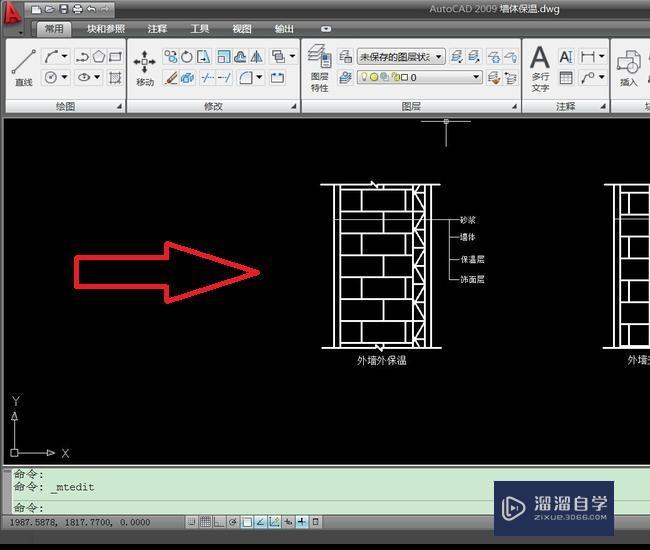Toggle lineweight display in status bar
This screenshot has height=550, width=650.
point(302,522)
